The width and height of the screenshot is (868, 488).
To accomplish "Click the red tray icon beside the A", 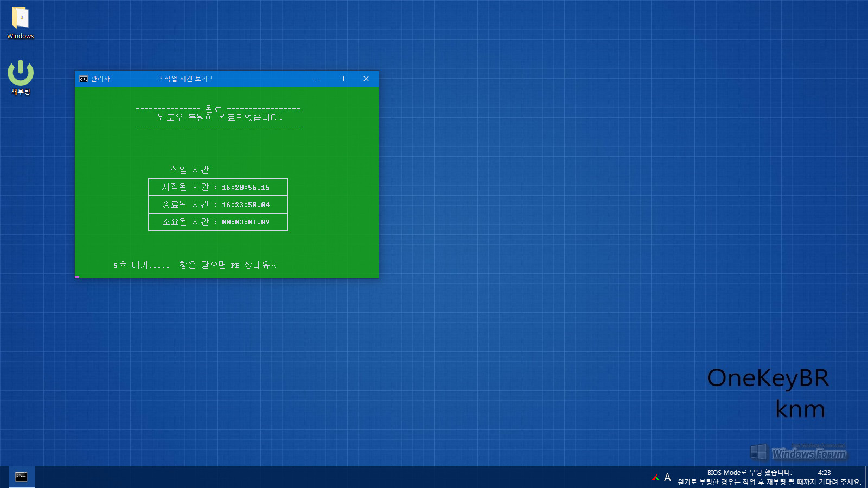I will (x=655, y=478).
